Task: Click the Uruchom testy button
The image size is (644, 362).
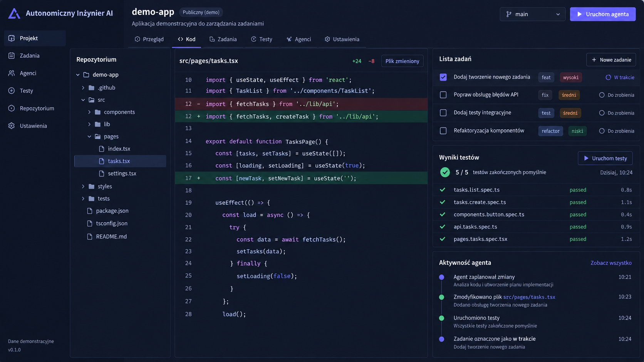Action: coord(605,158)
